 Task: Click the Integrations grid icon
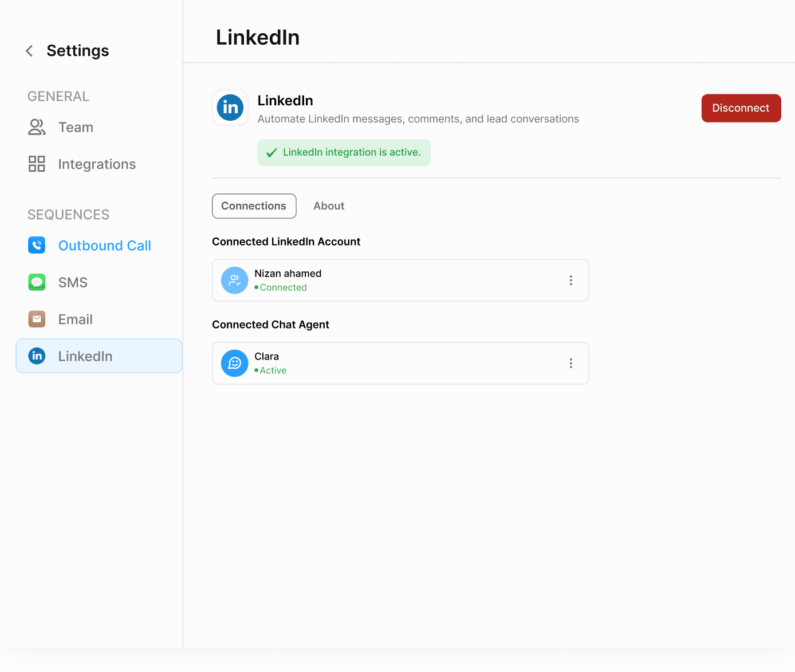37,164
